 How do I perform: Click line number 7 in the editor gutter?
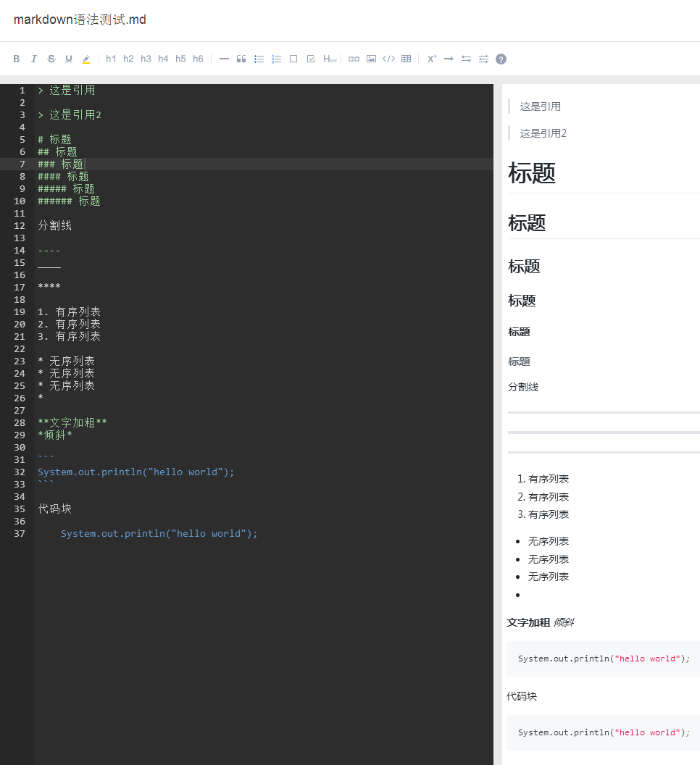pyautogui.click(x=22, y=164)
